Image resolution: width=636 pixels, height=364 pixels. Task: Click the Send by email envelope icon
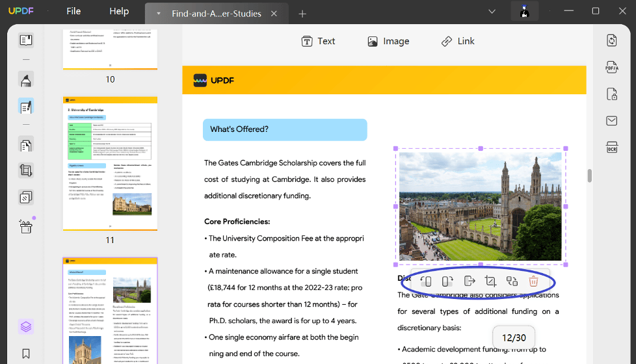(612, 121)
